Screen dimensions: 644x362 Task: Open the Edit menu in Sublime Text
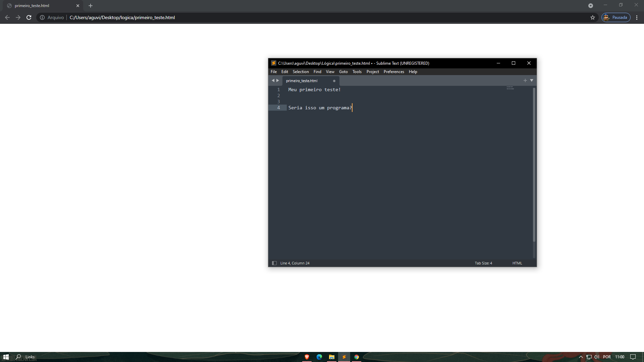coord(285,72)
